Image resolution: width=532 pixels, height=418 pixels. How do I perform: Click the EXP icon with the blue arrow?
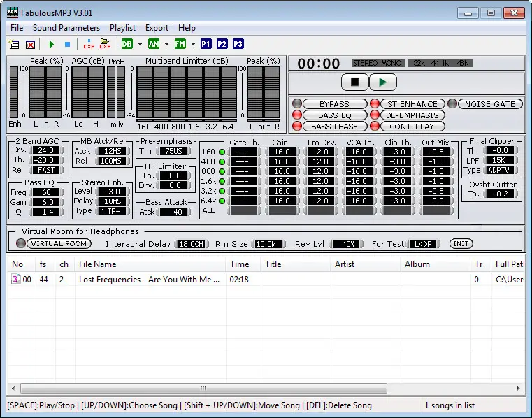pos(89,44)
